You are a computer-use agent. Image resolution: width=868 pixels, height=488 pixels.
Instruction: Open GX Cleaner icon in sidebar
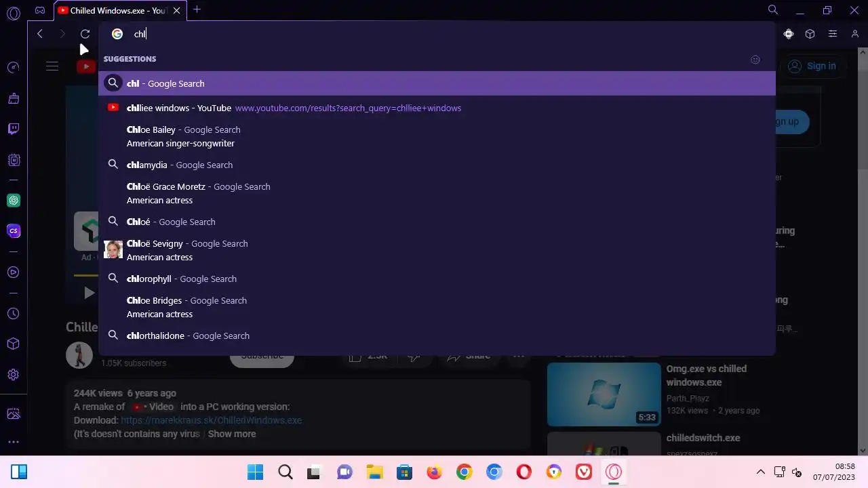[x=13, y=98]
